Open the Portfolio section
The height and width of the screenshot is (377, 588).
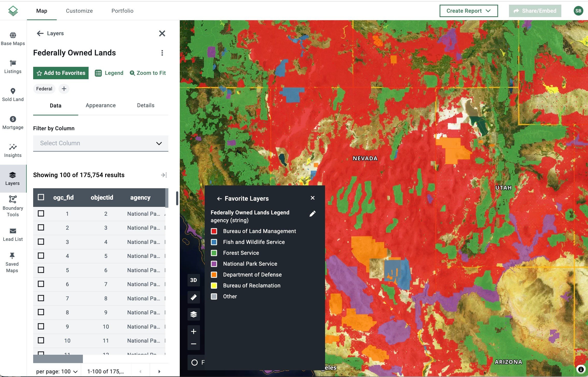tap(122, 11)
